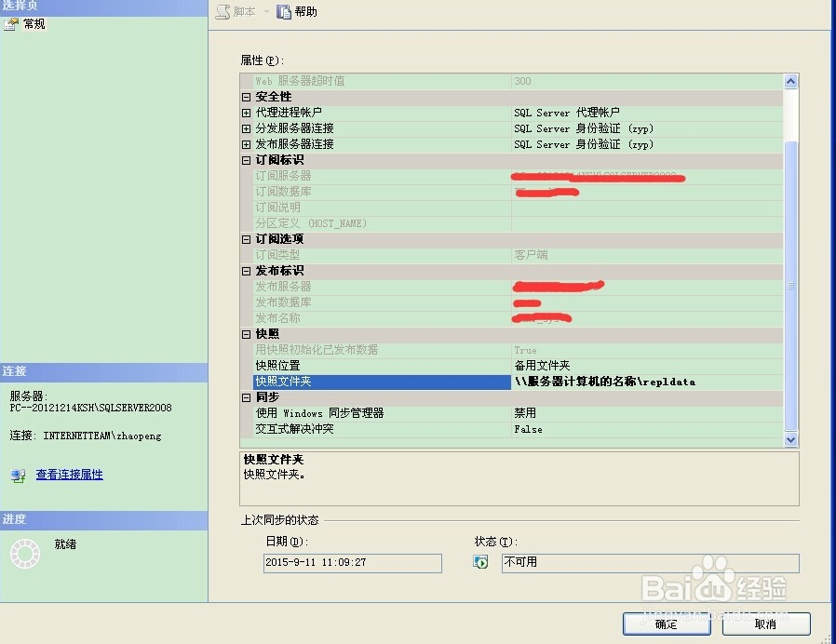This screenshot has height=644, width=836.
Task: Click the 发布名称 row label
Action: [277, 319]
